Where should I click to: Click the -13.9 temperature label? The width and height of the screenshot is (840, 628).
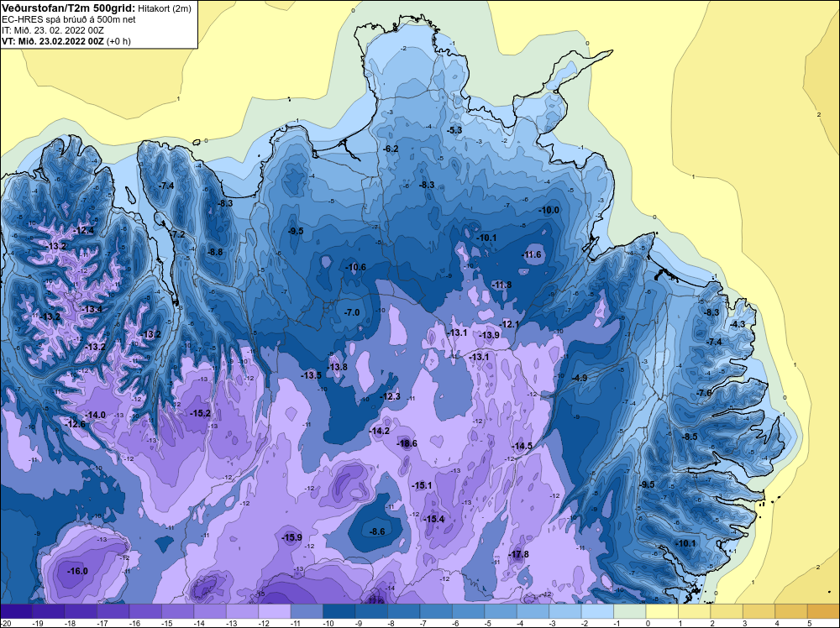point(489,335)
